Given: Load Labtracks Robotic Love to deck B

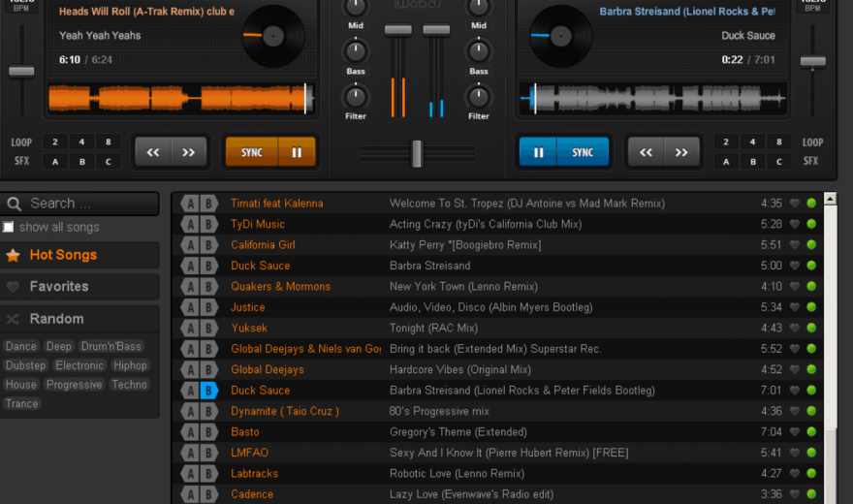Looking at the screenshot, I should click(209, 474).
